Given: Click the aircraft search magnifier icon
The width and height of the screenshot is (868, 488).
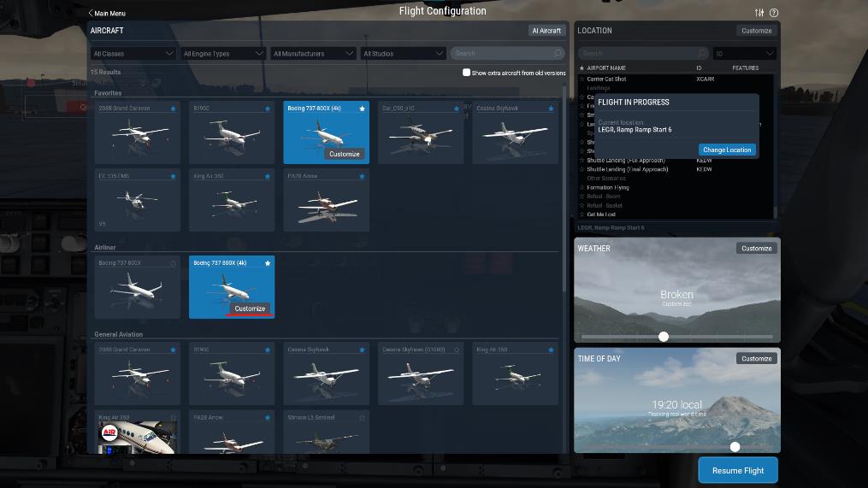Looking at the screenshot, I should pos(558,53).
